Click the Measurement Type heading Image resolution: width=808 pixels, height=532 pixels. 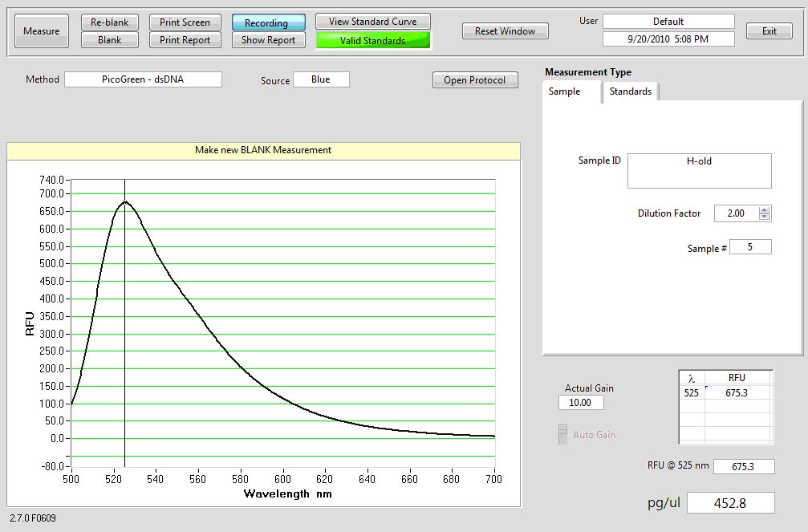pyautogui.click(x=588, y=72)
